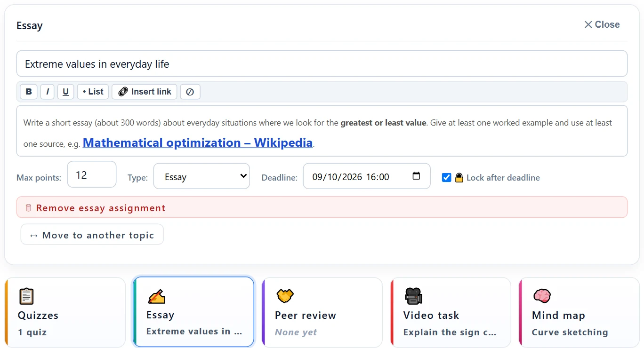644x348 pixels.
Task: Click Remove essay assignment
Action: click(x=322, y=207)
